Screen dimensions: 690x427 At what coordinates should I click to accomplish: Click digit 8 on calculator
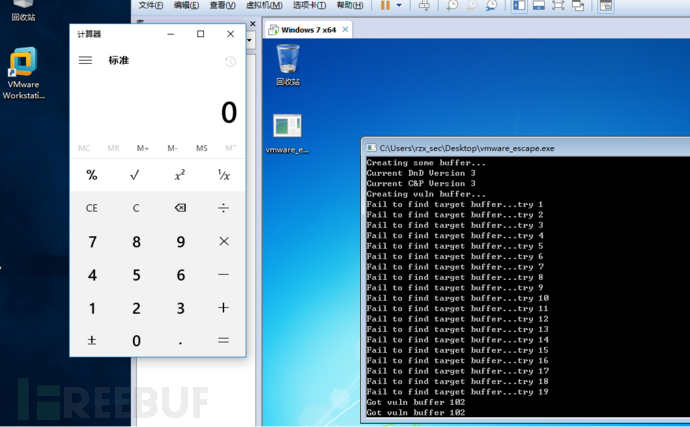136,241
